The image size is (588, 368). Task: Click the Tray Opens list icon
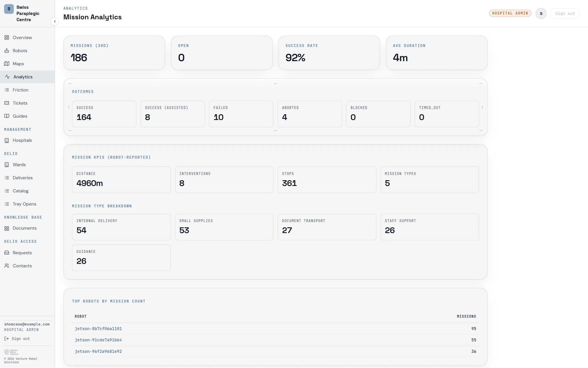(7, 204)
